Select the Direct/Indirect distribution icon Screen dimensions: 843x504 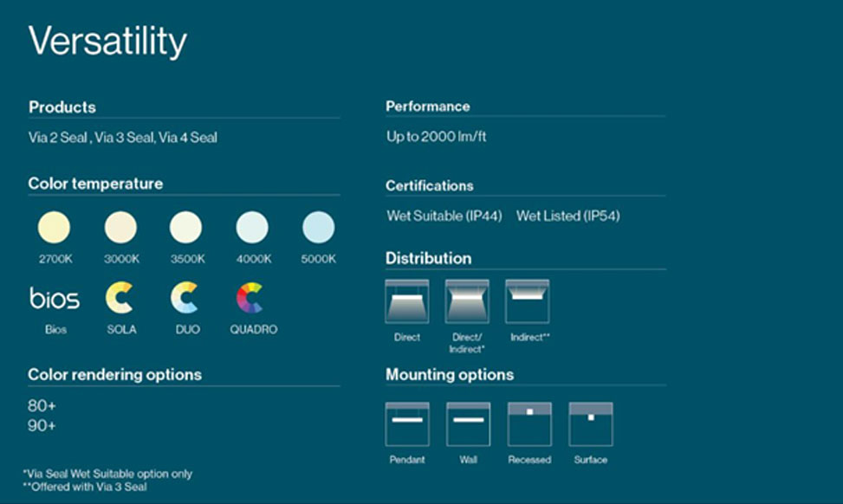pos(467,301)
